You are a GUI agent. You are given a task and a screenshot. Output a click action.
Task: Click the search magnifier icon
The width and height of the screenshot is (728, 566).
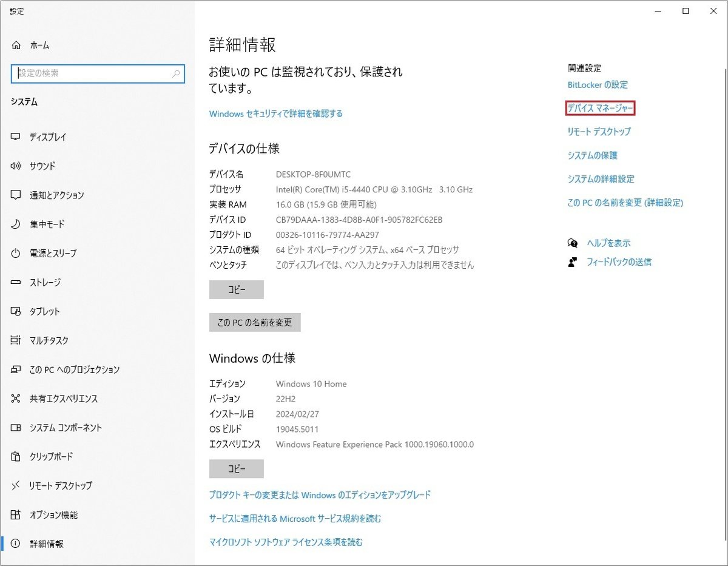click(176, 73)
